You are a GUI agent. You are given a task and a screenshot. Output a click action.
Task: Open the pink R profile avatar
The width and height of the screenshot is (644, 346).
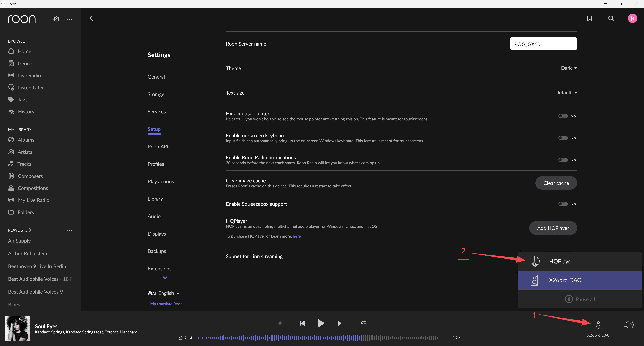[632, 18]
